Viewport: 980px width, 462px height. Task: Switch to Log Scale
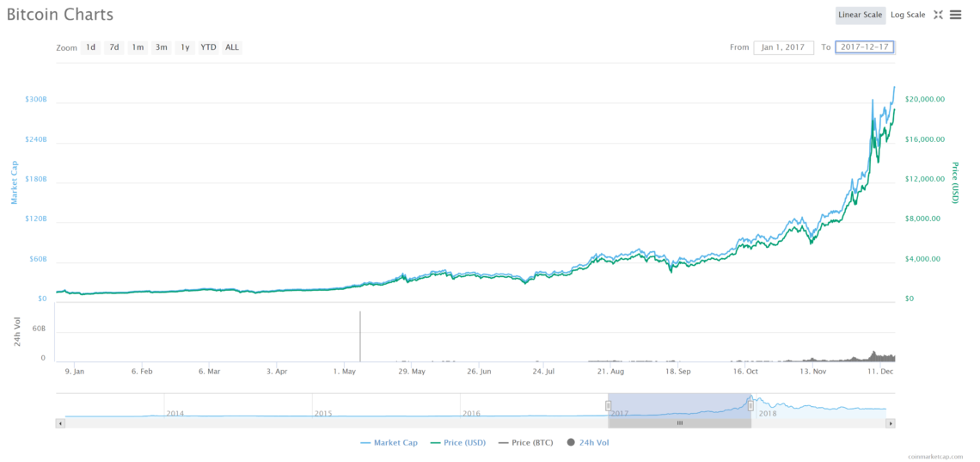[908, 15]
